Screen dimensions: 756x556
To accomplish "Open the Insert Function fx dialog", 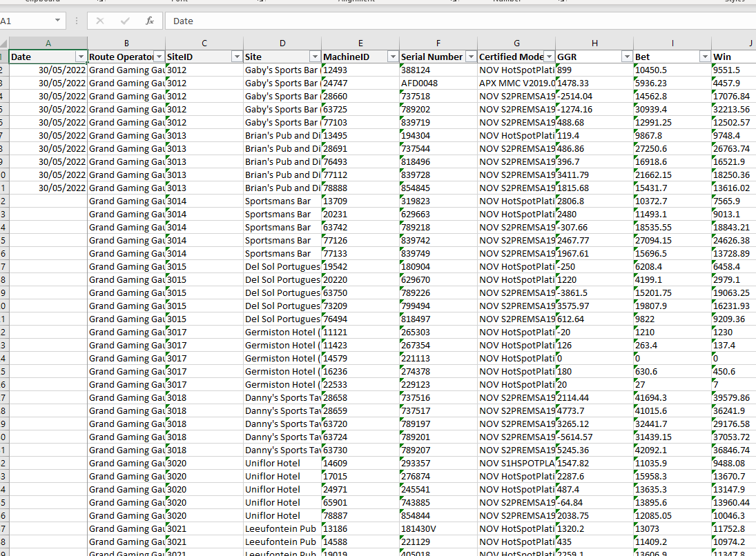I will 150,21.
